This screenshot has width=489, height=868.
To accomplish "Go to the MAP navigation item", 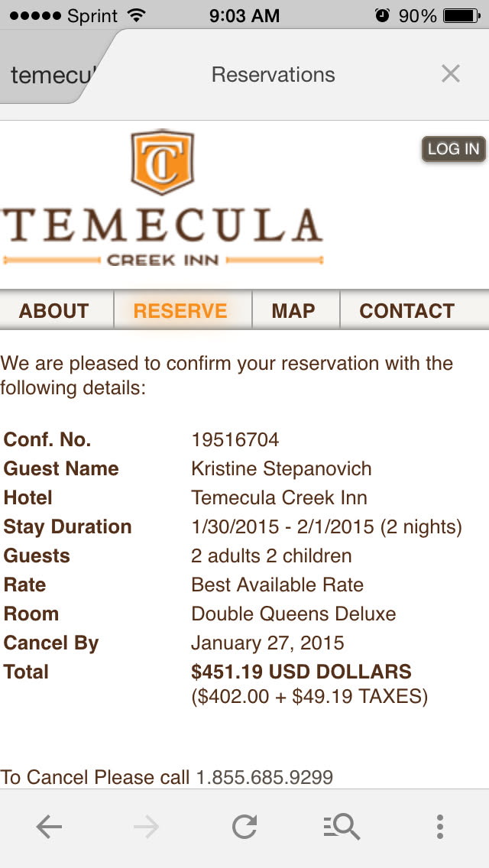I will 293,311.
